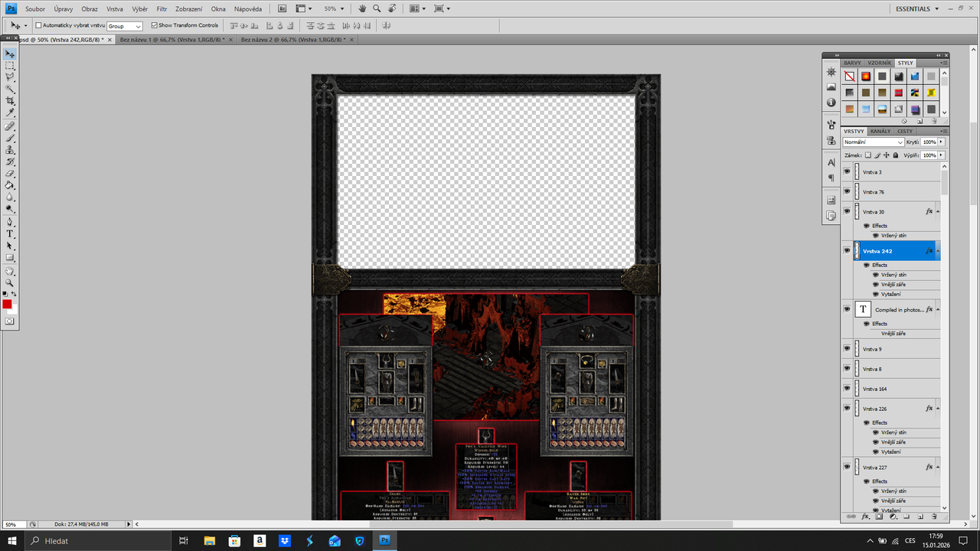Select the Brush tool
This screenshot has width=980, height=551.
click(x=10, y=138)
